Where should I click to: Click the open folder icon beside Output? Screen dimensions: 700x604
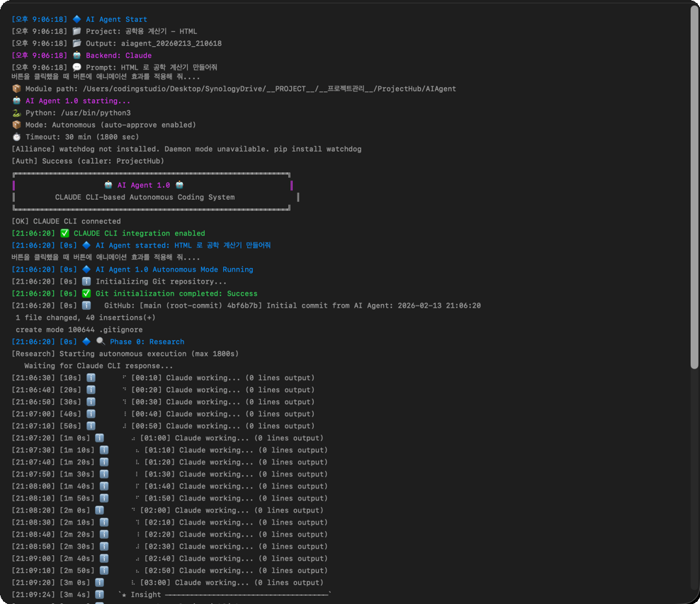[77, 43]
